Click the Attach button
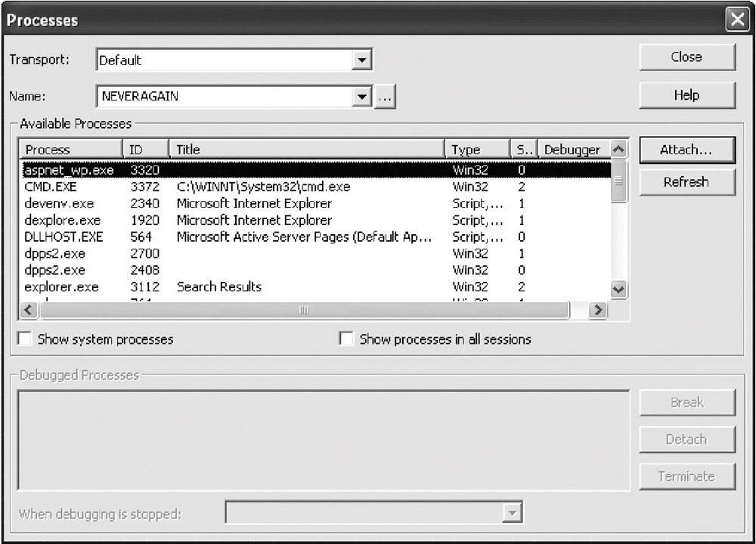Image resolution: width=756 pixels, height=544 pixels. point(686,150)
